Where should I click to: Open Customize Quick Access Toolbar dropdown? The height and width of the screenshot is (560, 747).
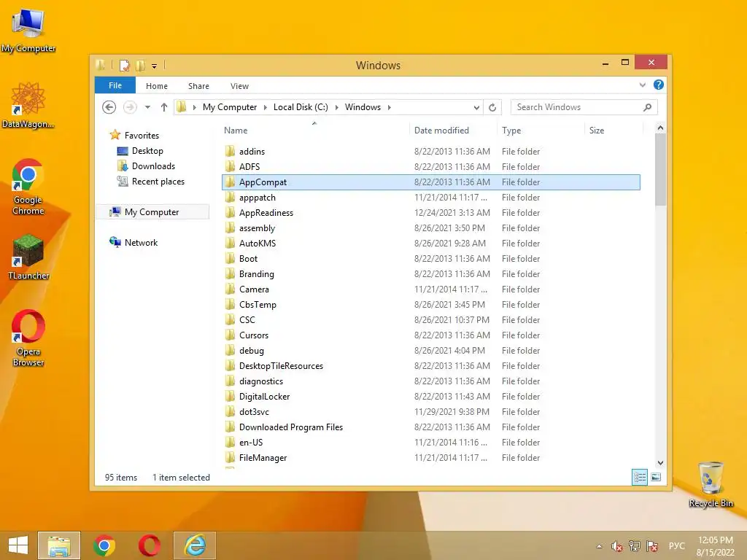[155, 66]
